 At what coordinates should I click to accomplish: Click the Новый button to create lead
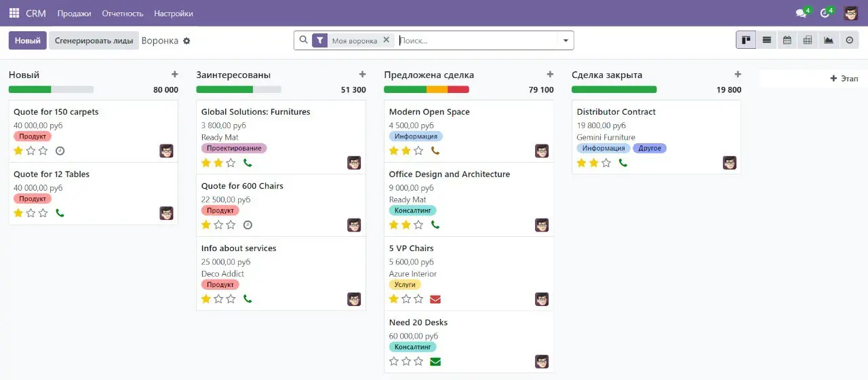tap(28, 41)
